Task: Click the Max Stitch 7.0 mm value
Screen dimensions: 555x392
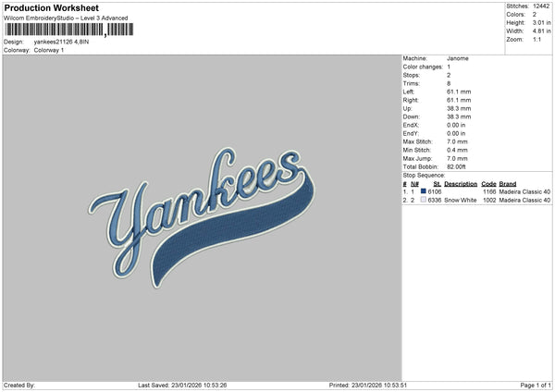Action: pyautogui.click(x=457, y=141)
